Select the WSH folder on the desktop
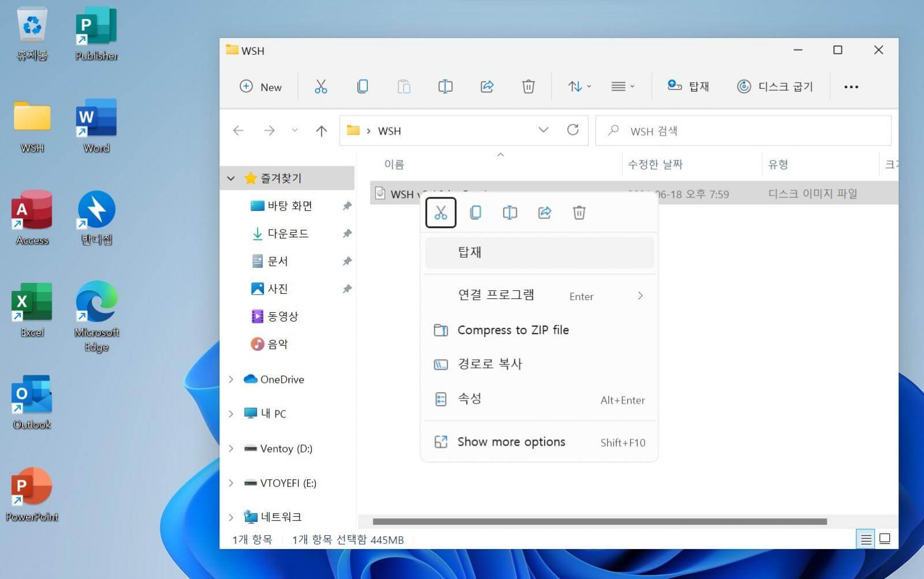 point(32,127)
